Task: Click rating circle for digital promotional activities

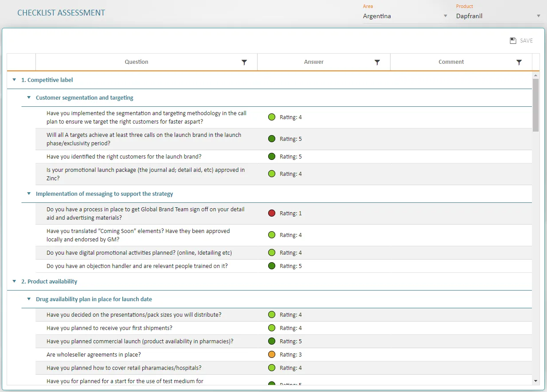Action: [x=272, y=253]
